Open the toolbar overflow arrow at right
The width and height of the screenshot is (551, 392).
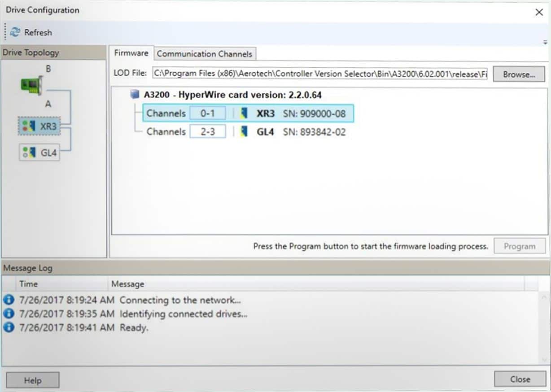[x=544, y=42]
